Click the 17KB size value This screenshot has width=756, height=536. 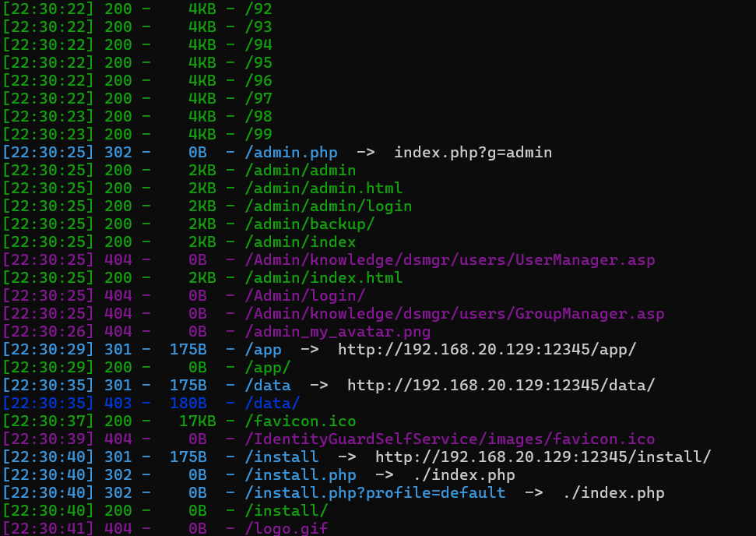click(x=198, y=421)
